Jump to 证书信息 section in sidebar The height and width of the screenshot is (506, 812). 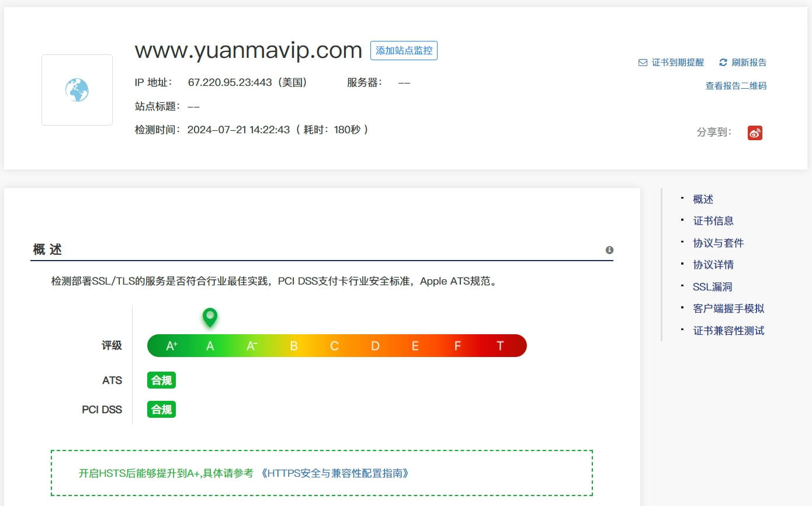pyautogui.click(x=713, y=221)
